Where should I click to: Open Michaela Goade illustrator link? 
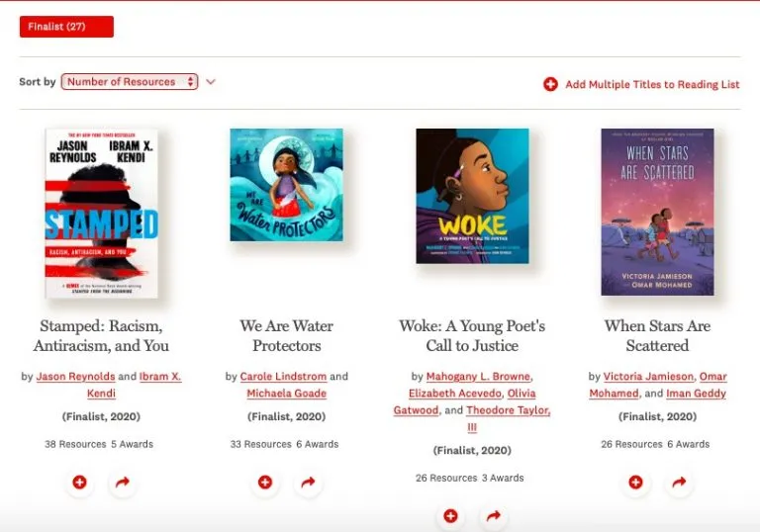(286, 394)
